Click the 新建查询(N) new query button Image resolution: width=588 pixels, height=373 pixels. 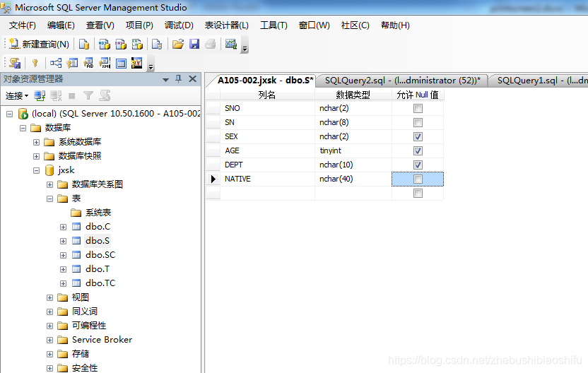pos(39,45)
